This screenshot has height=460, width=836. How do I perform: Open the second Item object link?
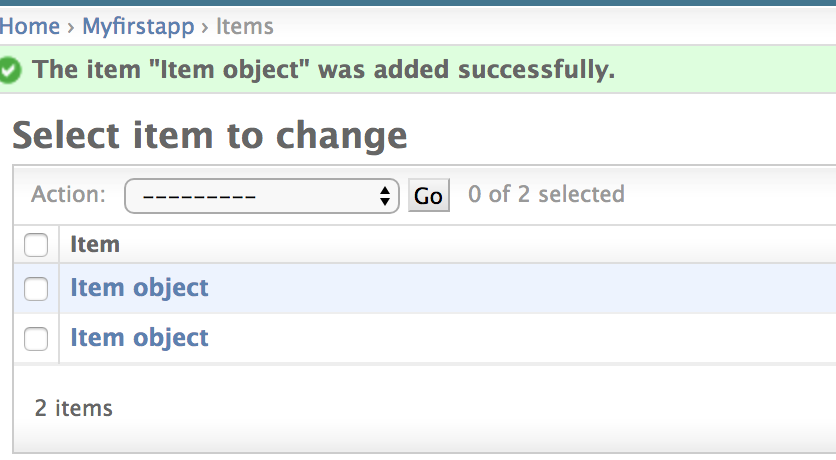[x=139, y=338]
